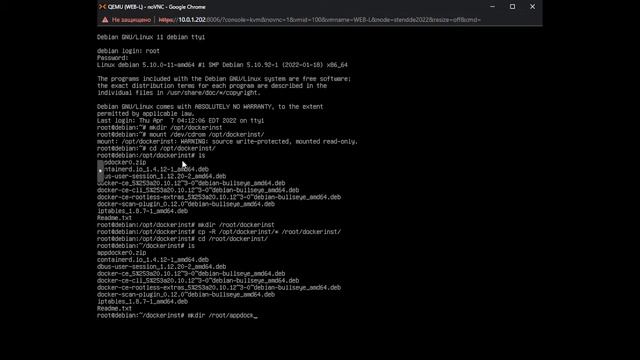Click the noVNC app icon in the title bar
The image size is (640, 360).
click(102, 7)
